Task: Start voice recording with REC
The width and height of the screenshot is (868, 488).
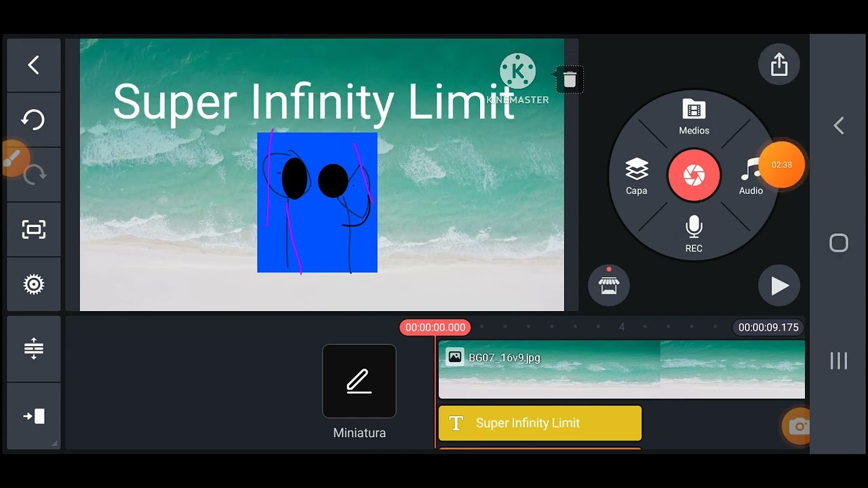Action: point(694,235)
